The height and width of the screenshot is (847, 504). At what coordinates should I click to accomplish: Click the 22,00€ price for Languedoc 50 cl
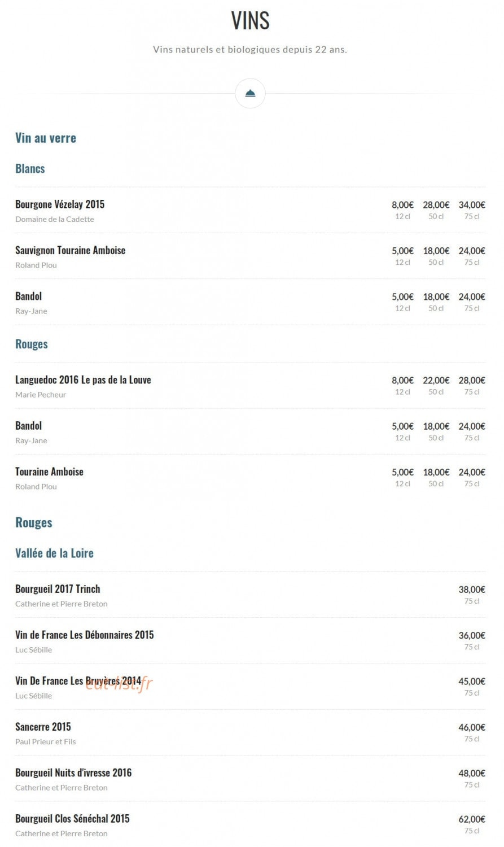tap(436, 381)
